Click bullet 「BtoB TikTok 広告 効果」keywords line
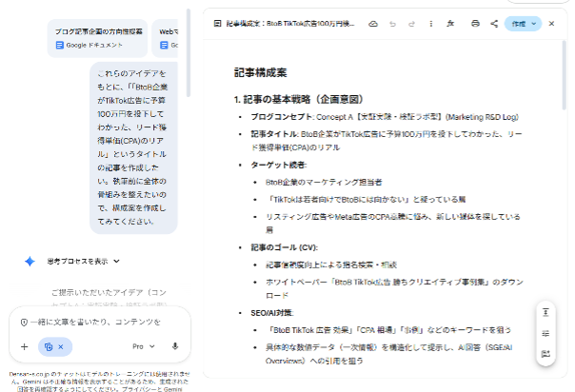This screenshot has width=575, height=392. point(389,330)
